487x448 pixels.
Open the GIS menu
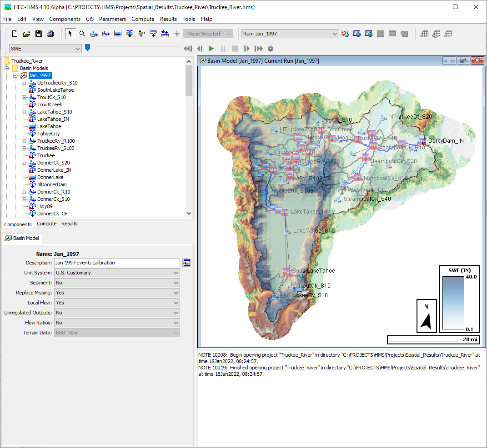point(90,19)
